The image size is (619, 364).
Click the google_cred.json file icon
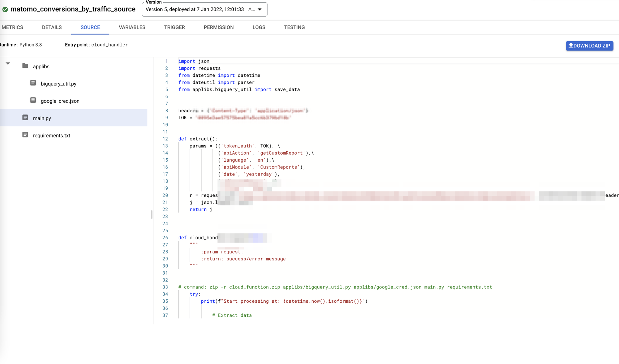coord(33,100)
